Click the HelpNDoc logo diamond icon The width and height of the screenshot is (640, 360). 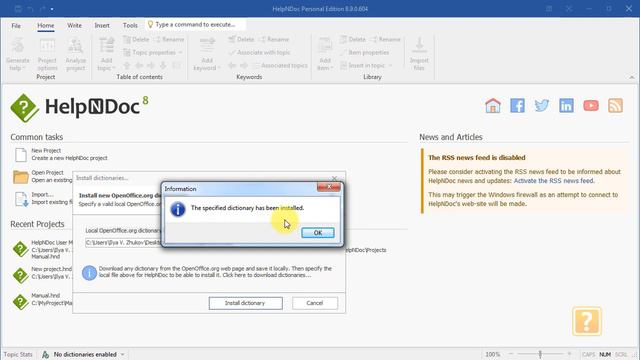pyautogui.click(x=24, y=108)
